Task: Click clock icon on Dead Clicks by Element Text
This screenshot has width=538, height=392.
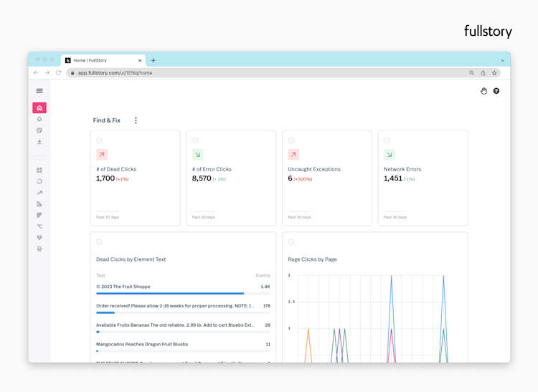Action: (100, 242)
